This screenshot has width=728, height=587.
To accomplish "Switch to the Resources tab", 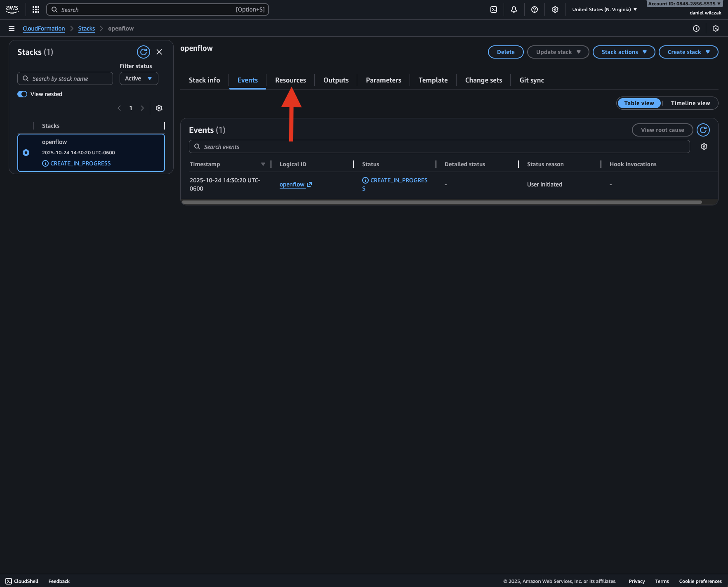I will pos(290,80).
